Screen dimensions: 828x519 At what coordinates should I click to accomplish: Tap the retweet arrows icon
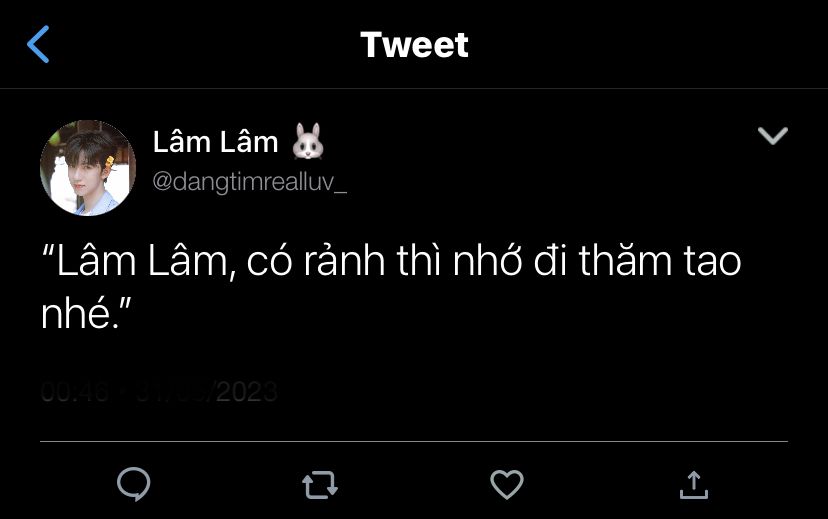tap(320, 485)
